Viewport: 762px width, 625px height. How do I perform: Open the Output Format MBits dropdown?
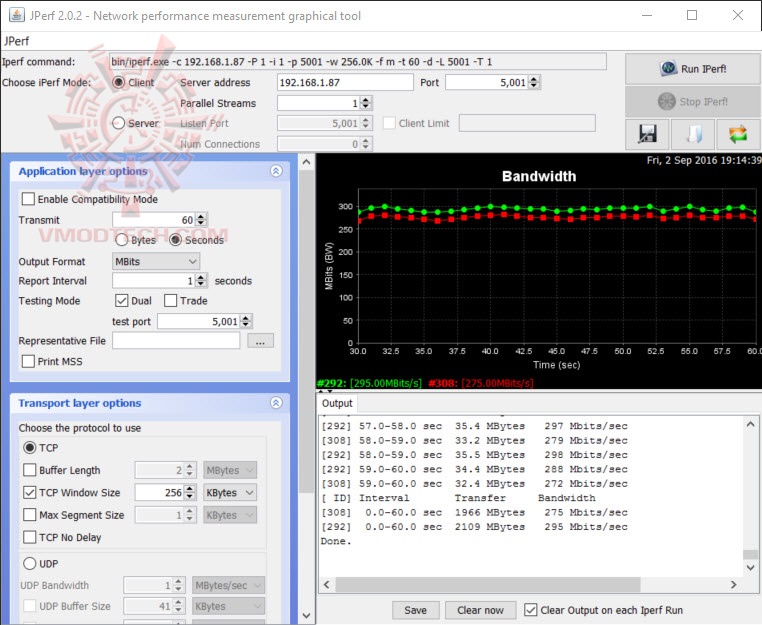click(156, 261)
